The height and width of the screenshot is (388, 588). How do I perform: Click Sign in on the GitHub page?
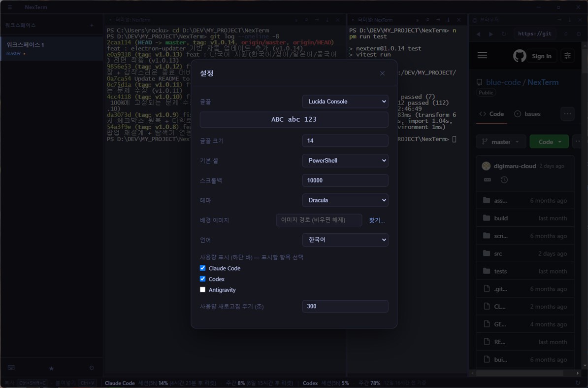tap(542, 56)
